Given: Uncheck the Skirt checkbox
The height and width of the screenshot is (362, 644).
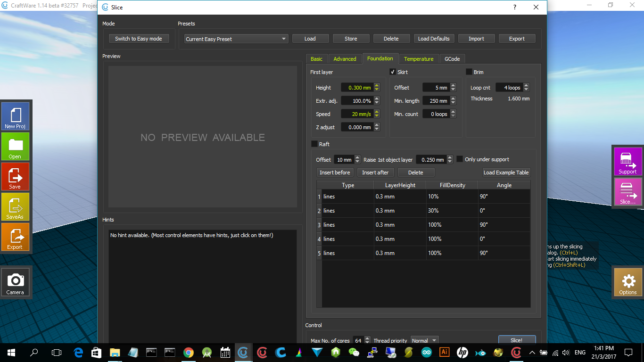Looking at the screenshot, I should tap(393, 72).
